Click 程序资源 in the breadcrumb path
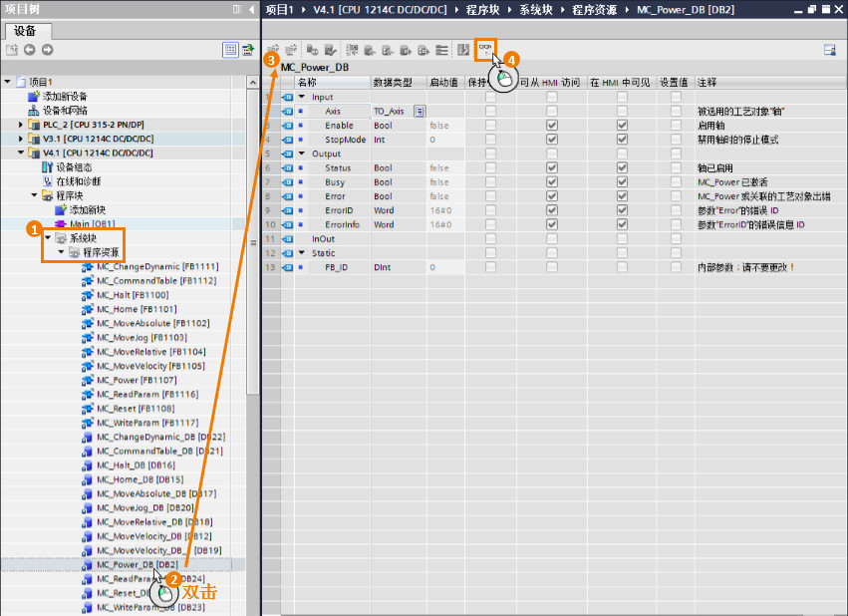This screenshot has height=616, width=848. point(594,9)
